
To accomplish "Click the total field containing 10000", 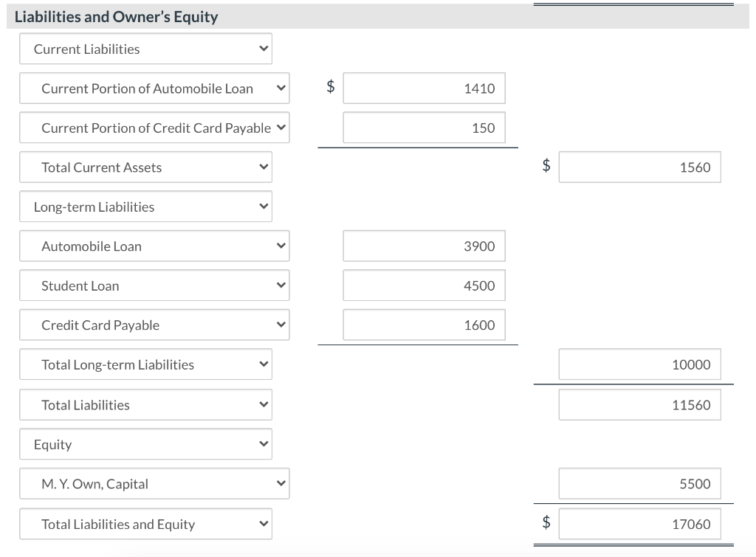I will (640, 364).
